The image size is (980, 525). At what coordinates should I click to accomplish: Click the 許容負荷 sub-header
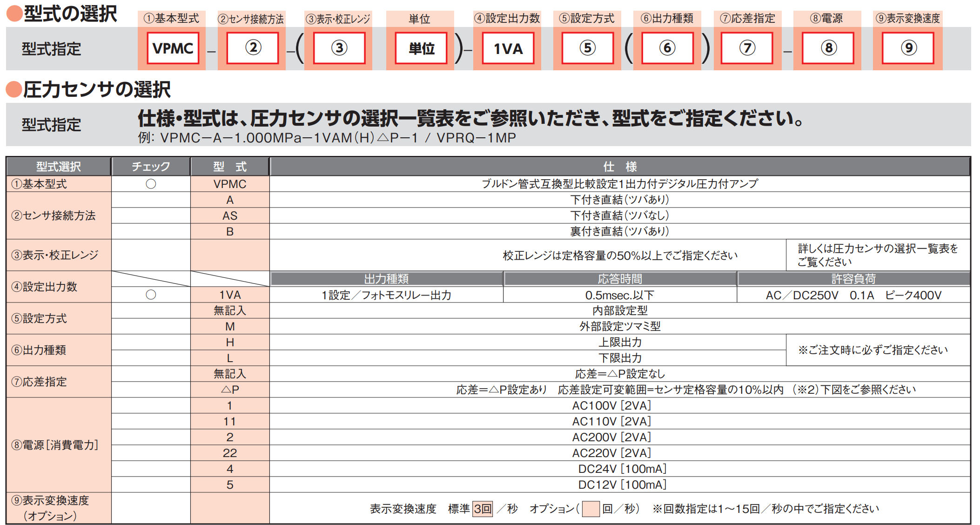tap(853, 279)
